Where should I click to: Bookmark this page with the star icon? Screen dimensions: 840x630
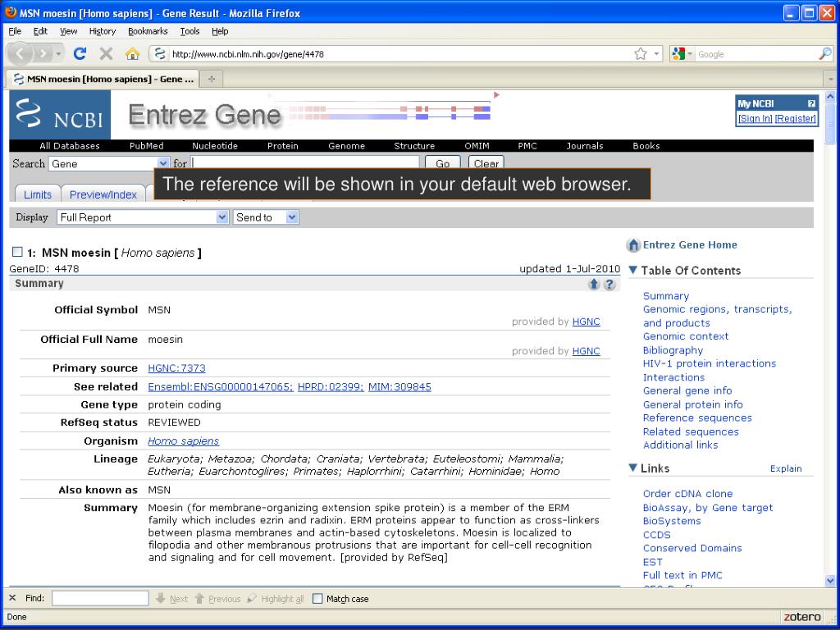coord(640,53)
